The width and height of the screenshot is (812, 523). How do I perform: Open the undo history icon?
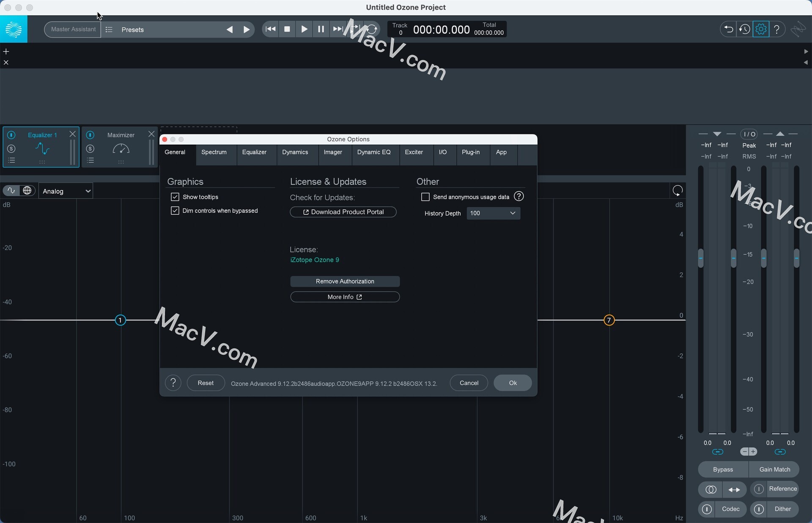tap(744, 29)
